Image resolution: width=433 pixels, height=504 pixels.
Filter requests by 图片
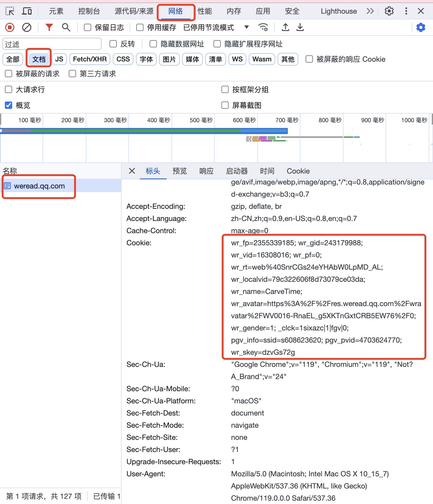(x=169, y=59)
